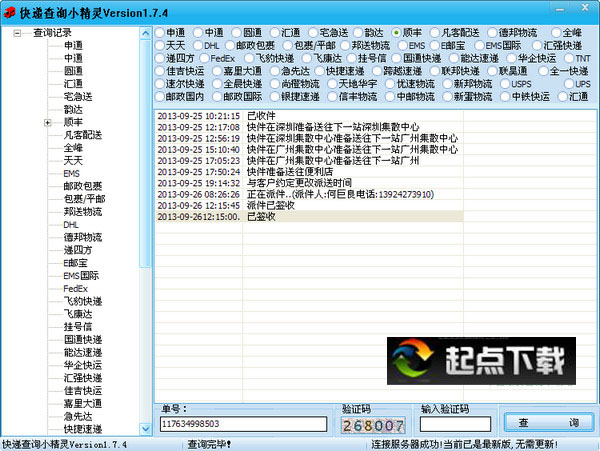Click the tree panel scrollbar thumb
The image size is (600, 451).
145,153
